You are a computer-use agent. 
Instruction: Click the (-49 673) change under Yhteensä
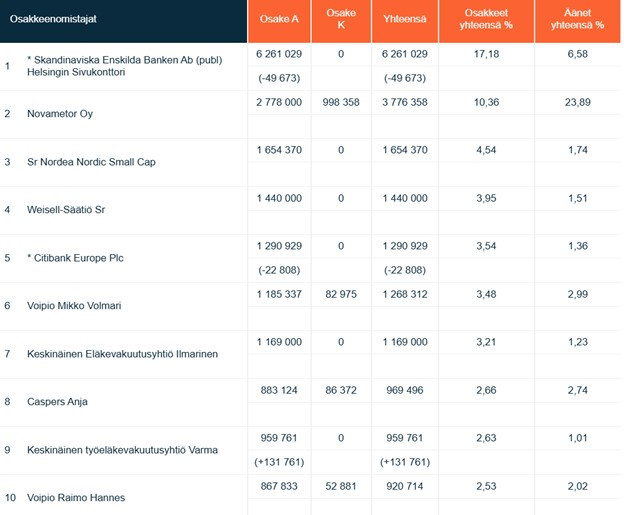tap(405, 78)
